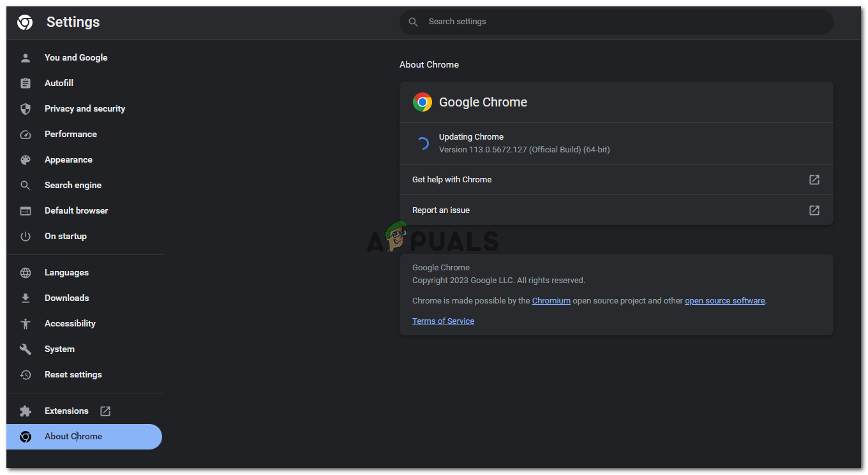The image size is (868, 475).
Task: Click the Performance gauge icon
Action: click(26, 134)
